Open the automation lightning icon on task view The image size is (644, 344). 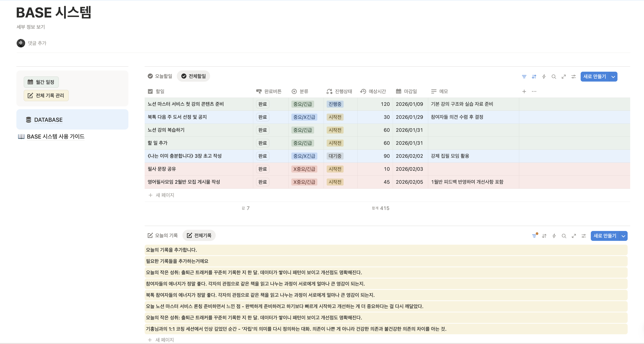[544, 77]
